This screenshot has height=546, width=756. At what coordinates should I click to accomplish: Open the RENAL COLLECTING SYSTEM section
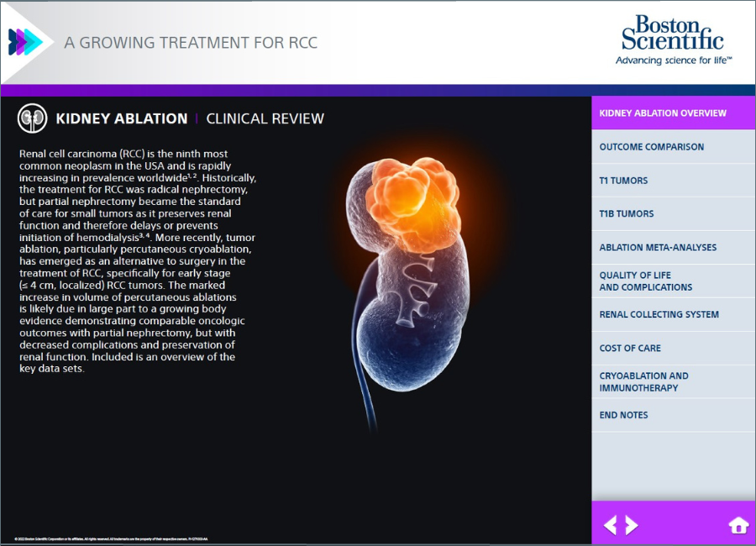[672, 314]
